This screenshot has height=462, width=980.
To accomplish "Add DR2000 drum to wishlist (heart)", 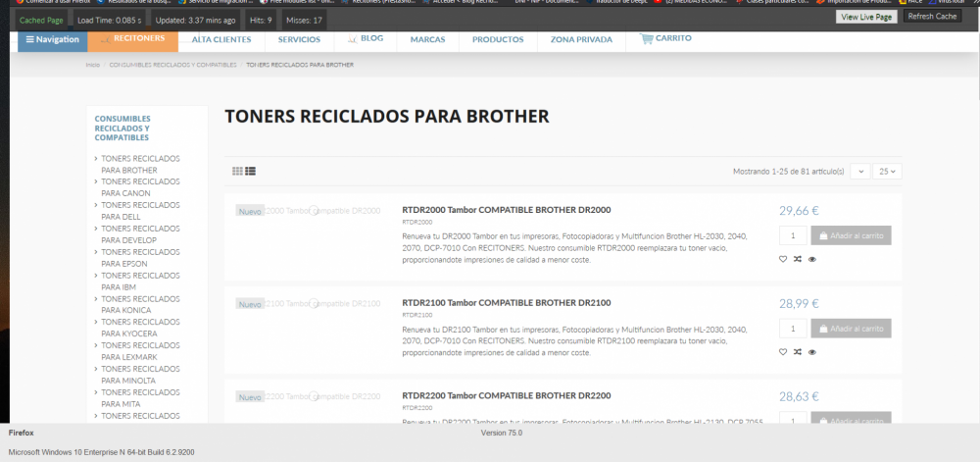I will pos(783,259).
